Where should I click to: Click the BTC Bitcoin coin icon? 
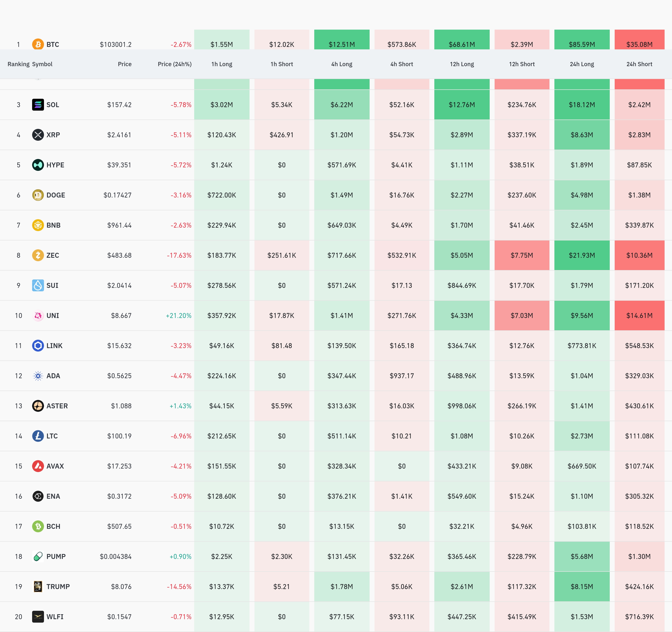tap(38, 44)
